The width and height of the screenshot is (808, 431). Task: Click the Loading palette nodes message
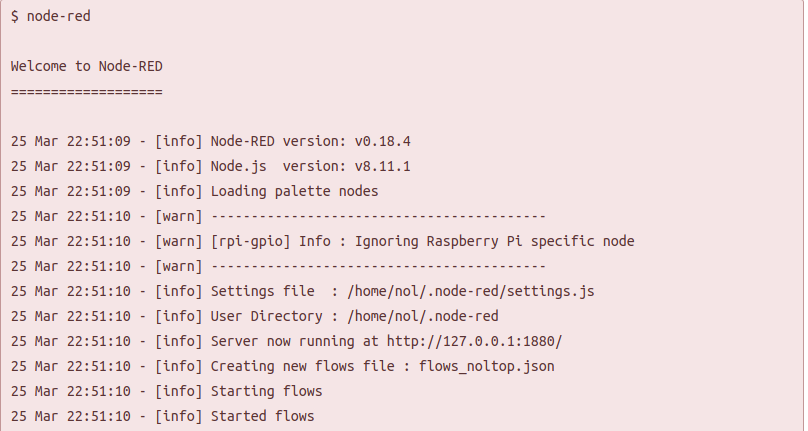pos(294,191)
